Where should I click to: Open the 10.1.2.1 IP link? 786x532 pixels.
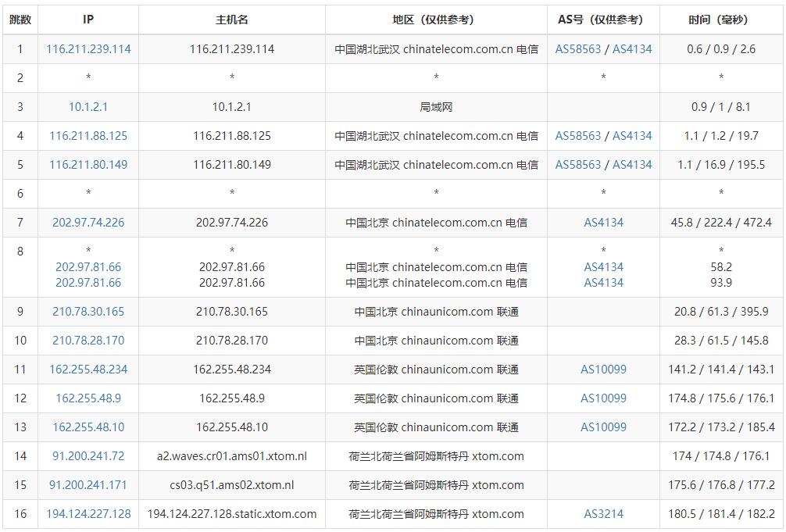point(88,107)
